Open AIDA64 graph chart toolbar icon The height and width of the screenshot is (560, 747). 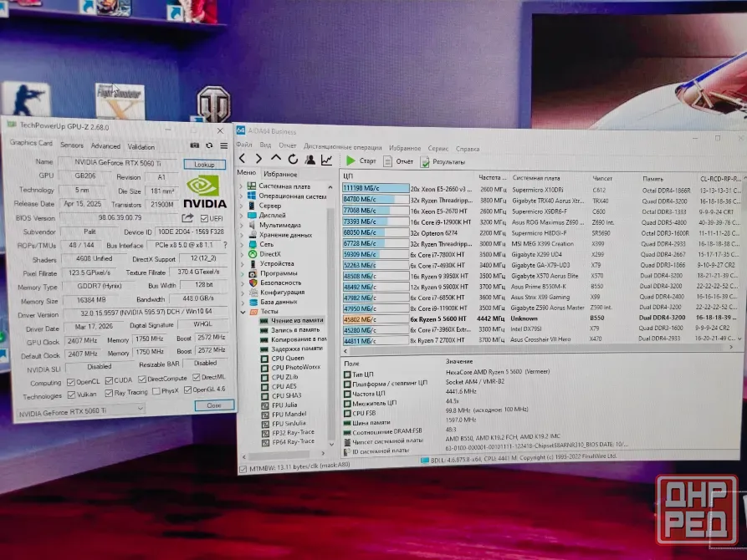[x=327, y=160]
